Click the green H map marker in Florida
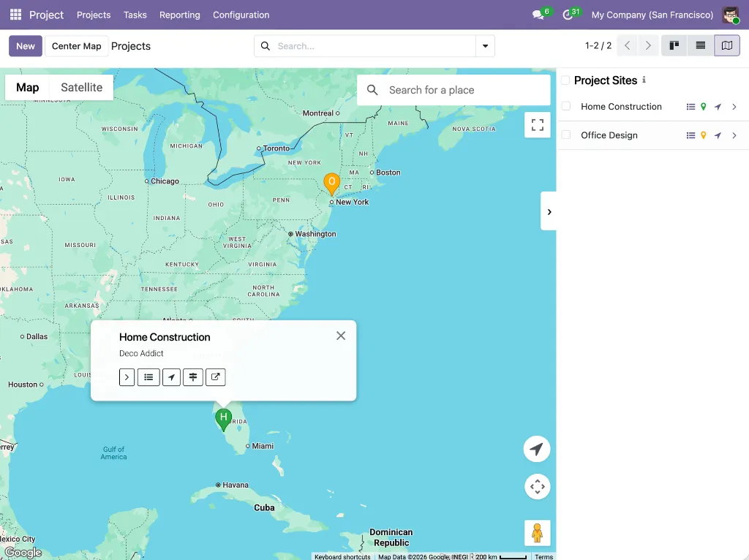 (223, 419)
